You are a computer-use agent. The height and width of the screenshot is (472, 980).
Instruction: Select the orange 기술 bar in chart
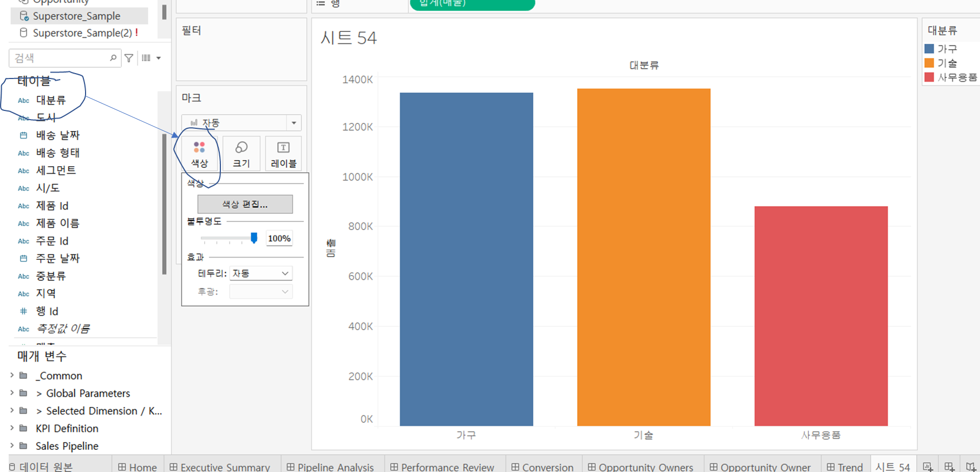644,257
